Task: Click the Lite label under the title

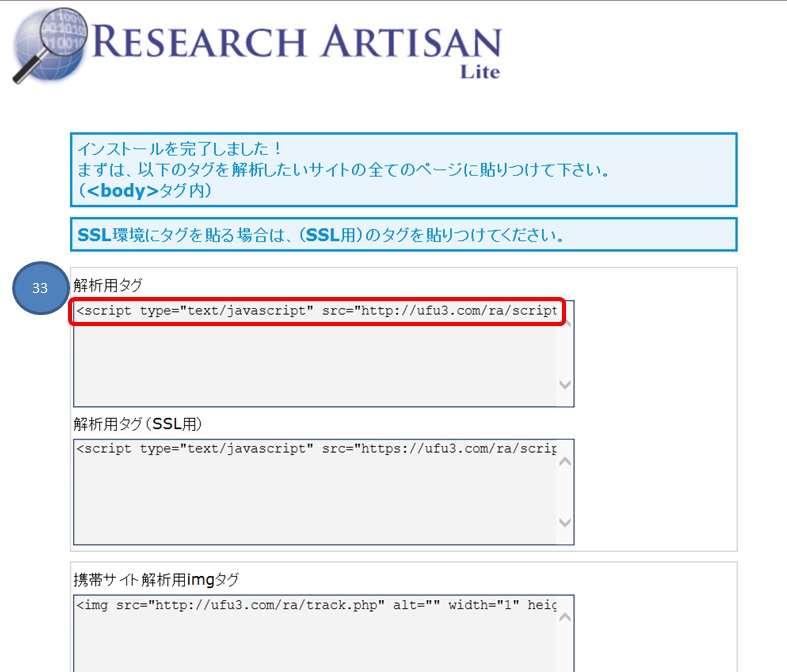Action: coord(479,72)
